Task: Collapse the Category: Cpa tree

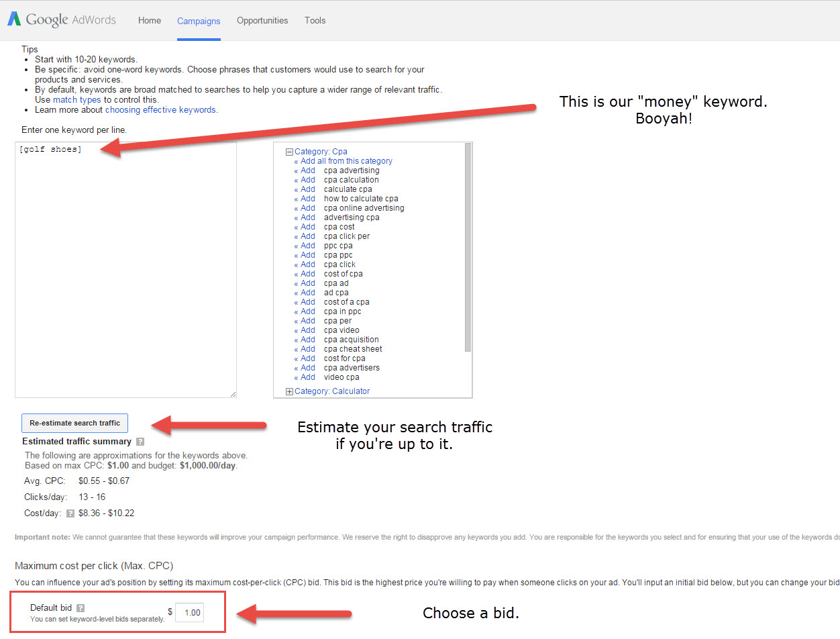Action: (288, 151)
